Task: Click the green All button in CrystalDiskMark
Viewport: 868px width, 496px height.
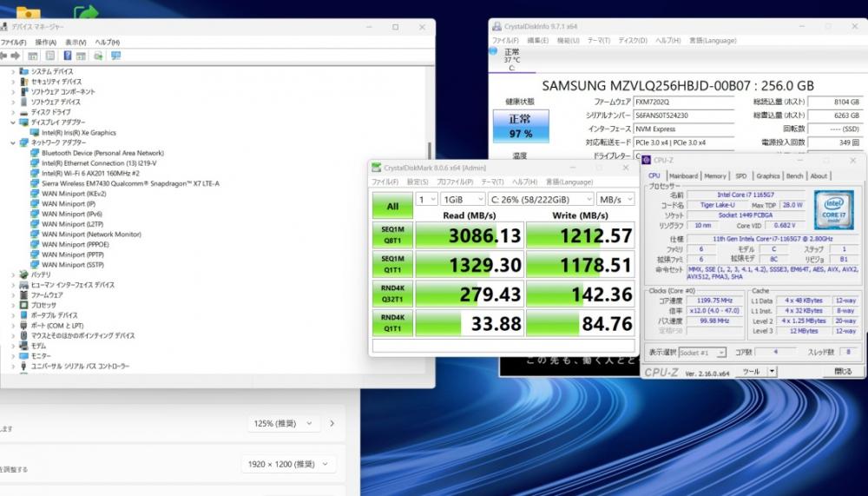Action: [392, 206]
